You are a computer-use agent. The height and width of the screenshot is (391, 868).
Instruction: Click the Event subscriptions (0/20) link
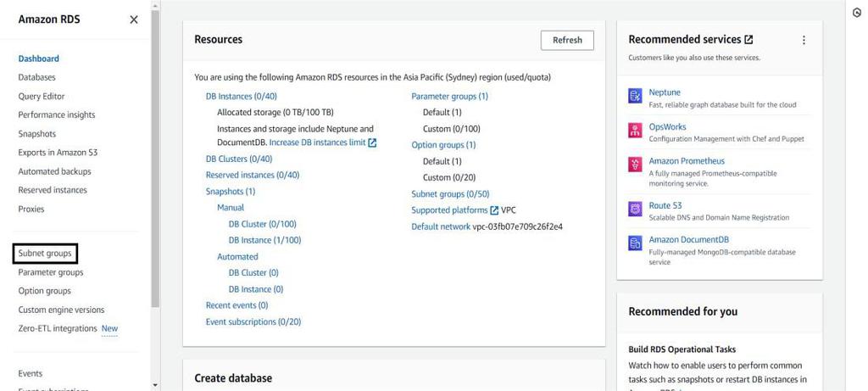253,322
